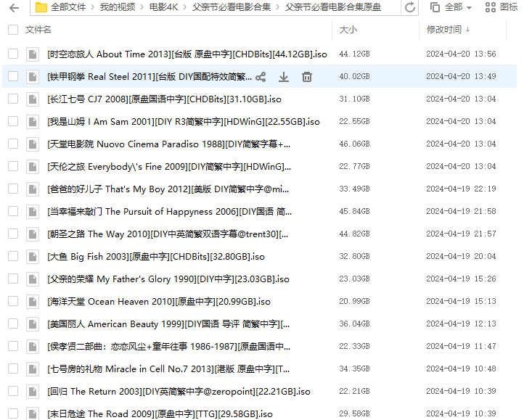Image resolution: width=524 pixels, height=420 pixels.
Task: Click file icon of American Beauty 1999
Action: [33, 324]
